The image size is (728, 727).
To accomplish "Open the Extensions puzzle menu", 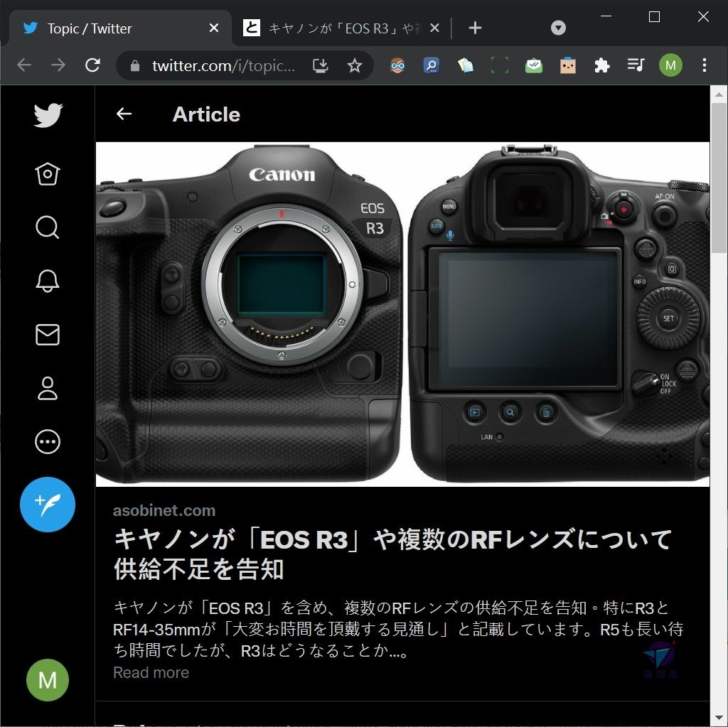I will point(601,65).
